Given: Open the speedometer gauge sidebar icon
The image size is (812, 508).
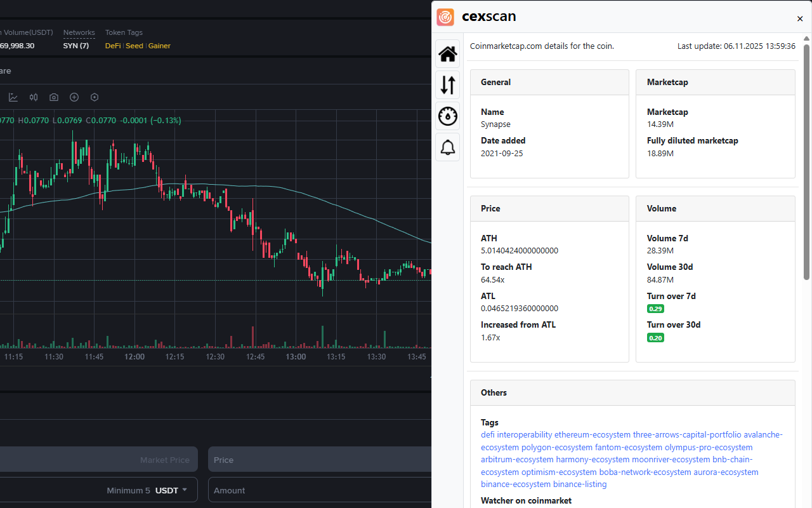Looking at the screenshot, I should [448, 116].
